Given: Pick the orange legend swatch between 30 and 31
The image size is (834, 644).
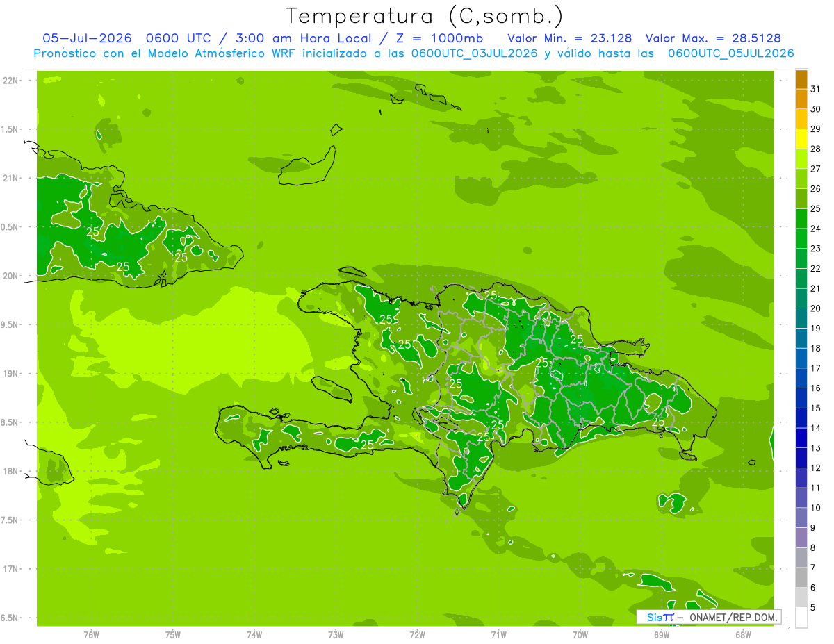Looking at the screenshot, I should (801, 100).
